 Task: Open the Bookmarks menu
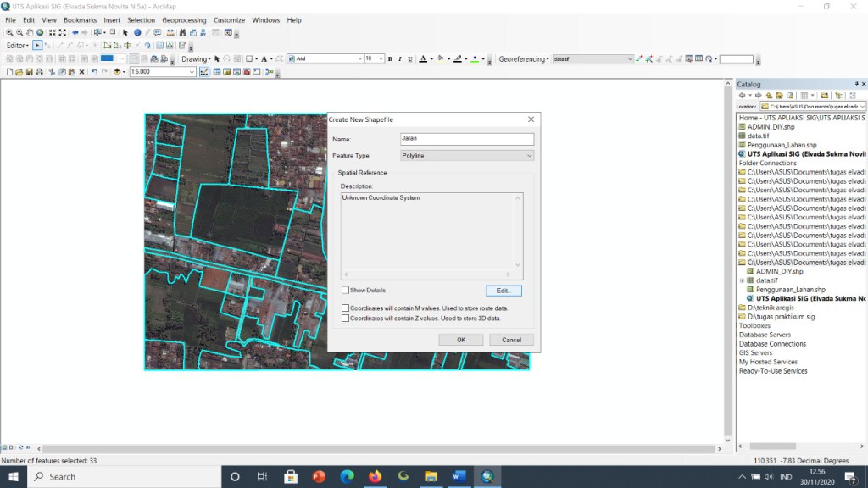pyautogui.click(x=80, y=20)
